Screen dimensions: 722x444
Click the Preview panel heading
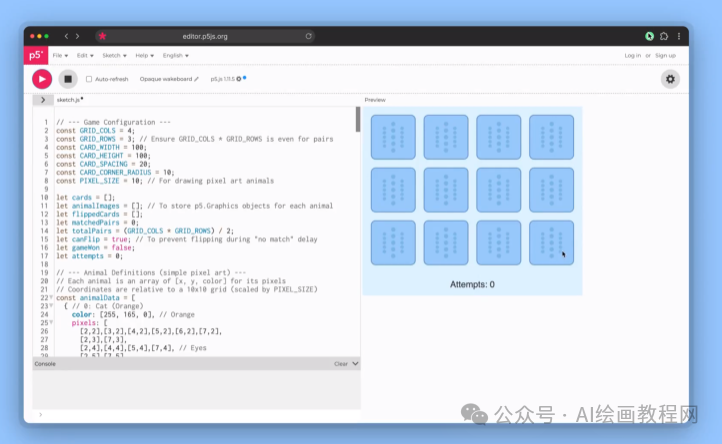[x=375, y=100]
